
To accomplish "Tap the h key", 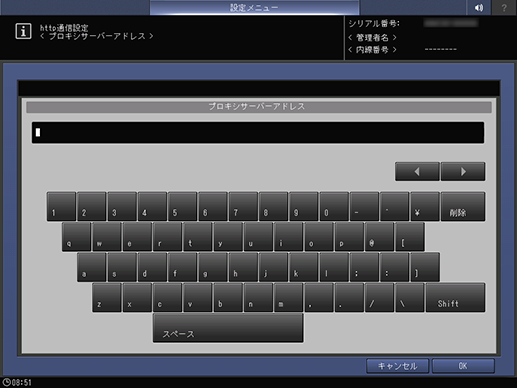I will click(243, 267).
